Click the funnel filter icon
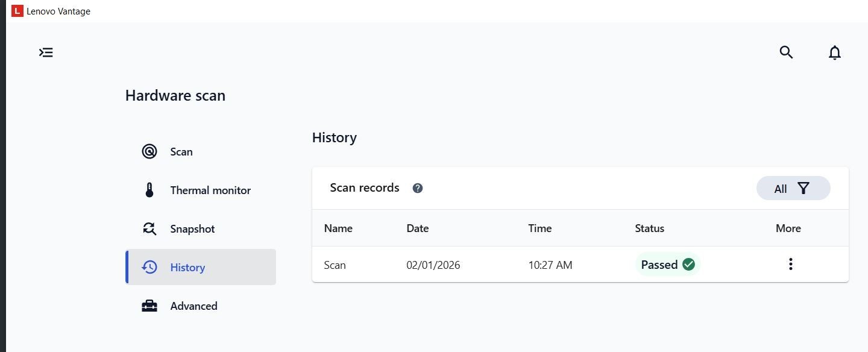The width and height of the screenshot is (868, 352). coord(803,188)
